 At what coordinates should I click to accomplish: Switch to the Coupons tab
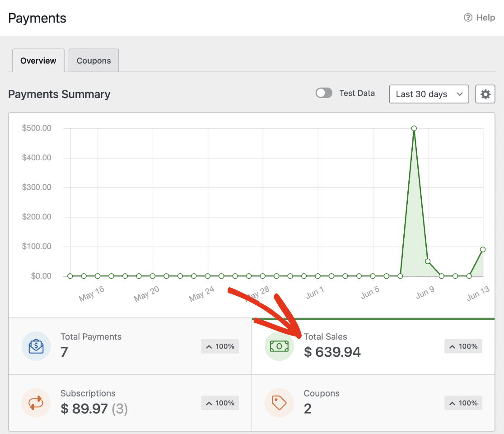(x=93, y=60)
